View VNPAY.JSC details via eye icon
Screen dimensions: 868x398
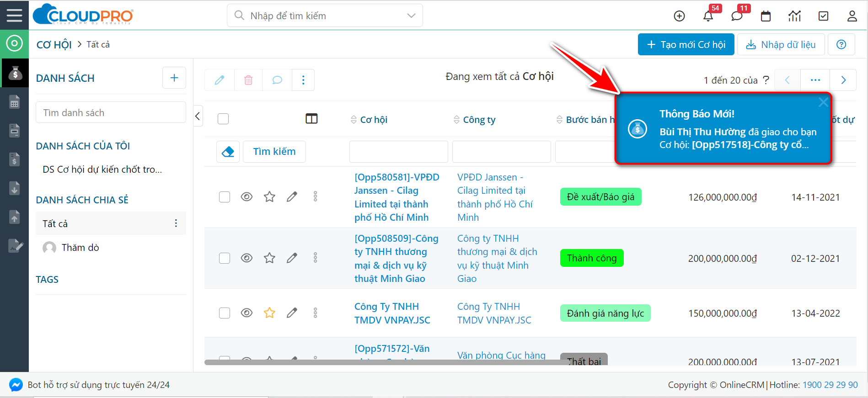tap(246, 313)
